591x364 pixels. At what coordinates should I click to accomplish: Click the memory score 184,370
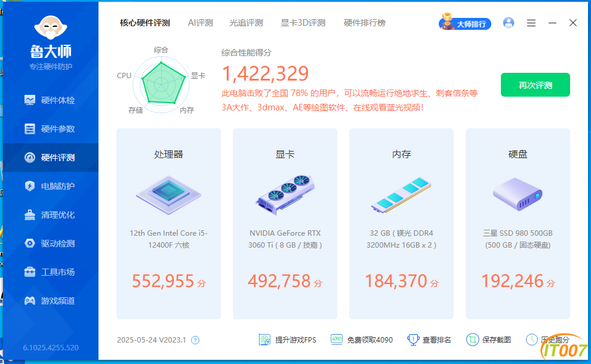tap(396, 280)
